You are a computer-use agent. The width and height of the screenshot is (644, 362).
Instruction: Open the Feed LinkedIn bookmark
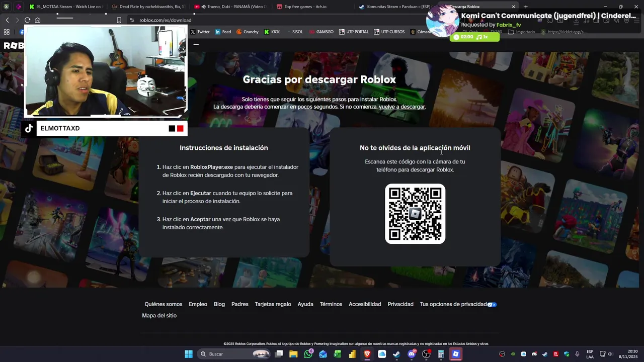tap(223, 32)
